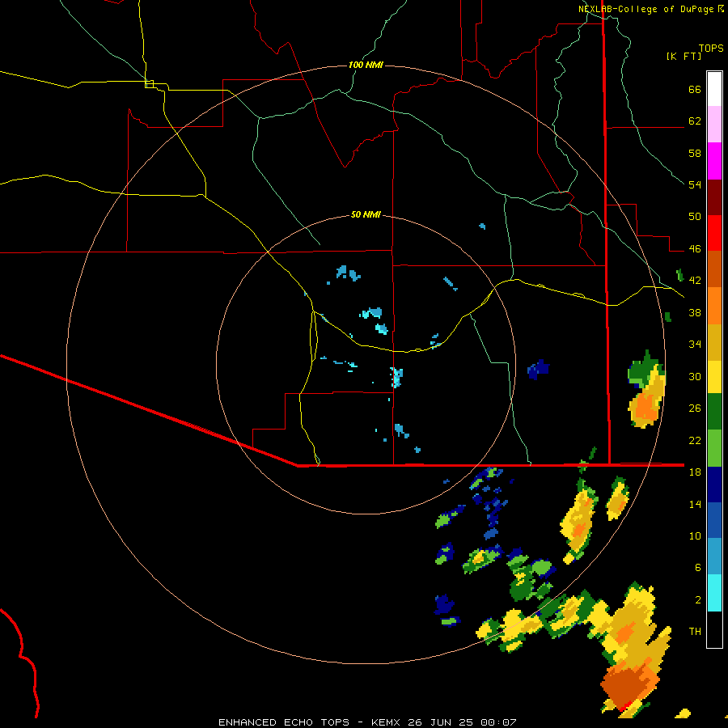728x728 pixels.
Task: Click the light pink legend swatch
Action: [714, 124]
